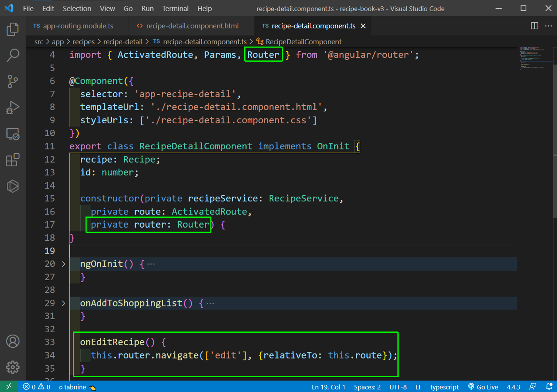
Task: Open the Run menu
Action: [x=148, y=8]
